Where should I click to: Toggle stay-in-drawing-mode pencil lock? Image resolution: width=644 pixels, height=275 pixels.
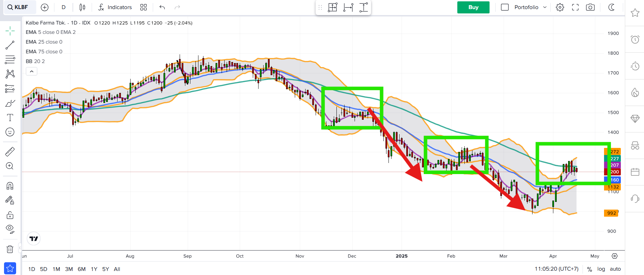click(10, 200)
